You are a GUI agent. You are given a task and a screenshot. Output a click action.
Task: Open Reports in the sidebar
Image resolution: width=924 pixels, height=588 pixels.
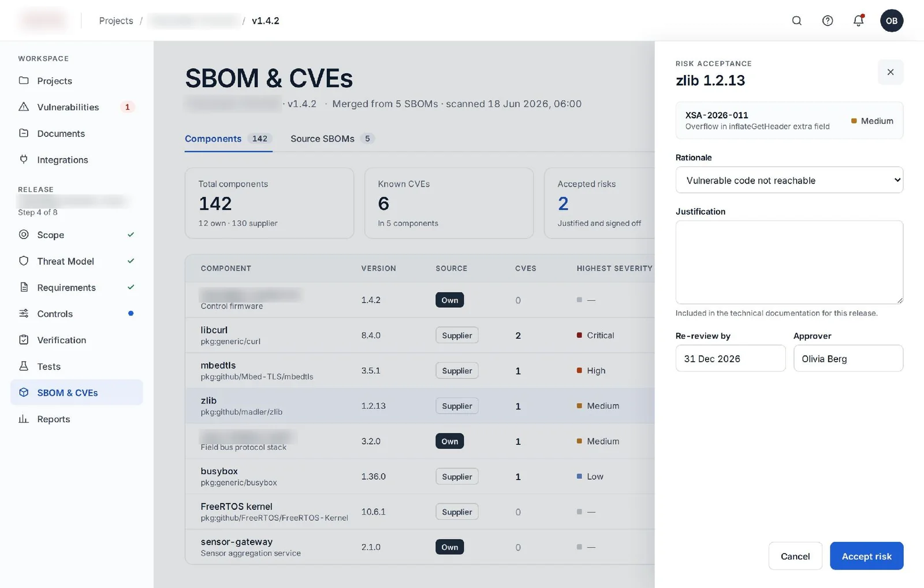[76, 419]
